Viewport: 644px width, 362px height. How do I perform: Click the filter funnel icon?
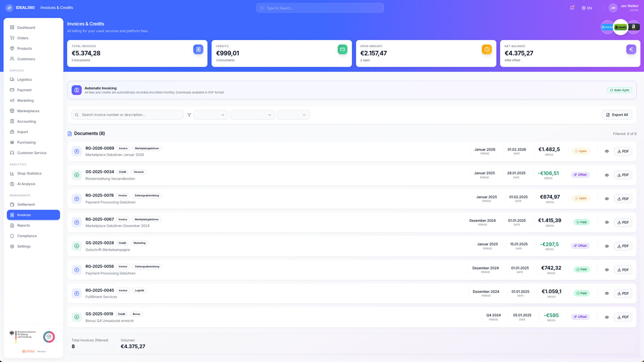coord(189,115)
